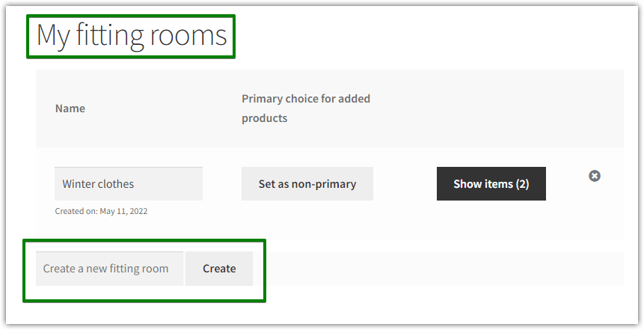
Task: Make Winter clothes non-primary
Action: pyautogui.click(x=307, y=184)
